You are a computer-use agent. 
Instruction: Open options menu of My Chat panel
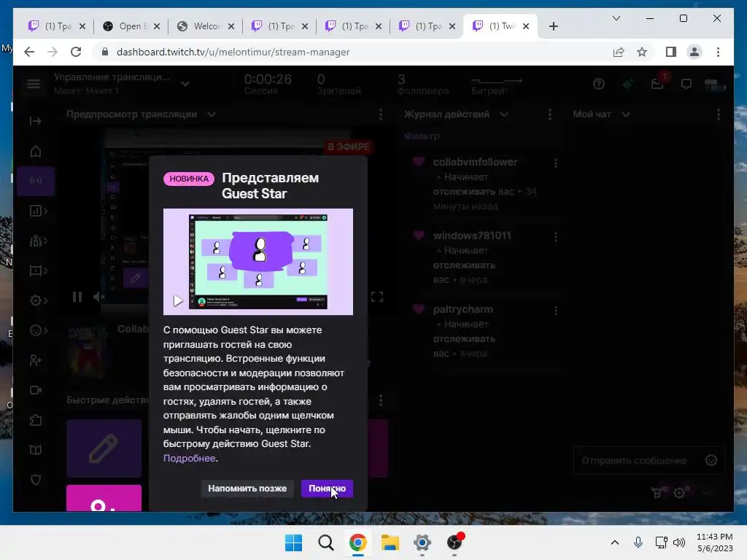[718, 114]
